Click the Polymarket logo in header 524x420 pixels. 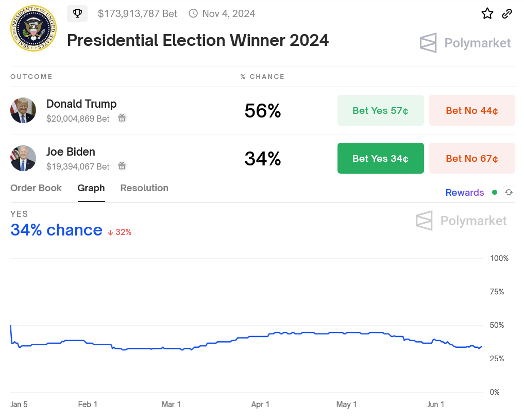coord(465,43)
